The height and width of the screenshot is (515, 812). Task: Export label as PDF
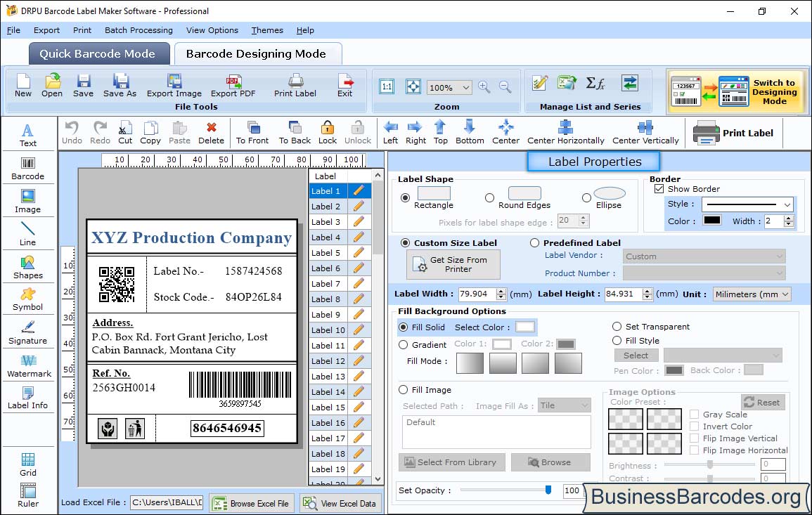tap(233, 86)
